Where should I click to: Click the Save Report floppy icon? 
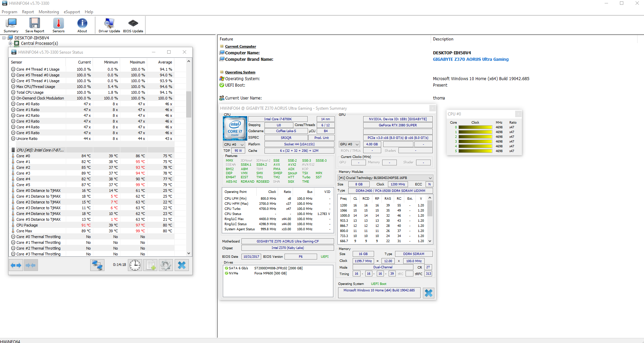[x=35, y=25]
